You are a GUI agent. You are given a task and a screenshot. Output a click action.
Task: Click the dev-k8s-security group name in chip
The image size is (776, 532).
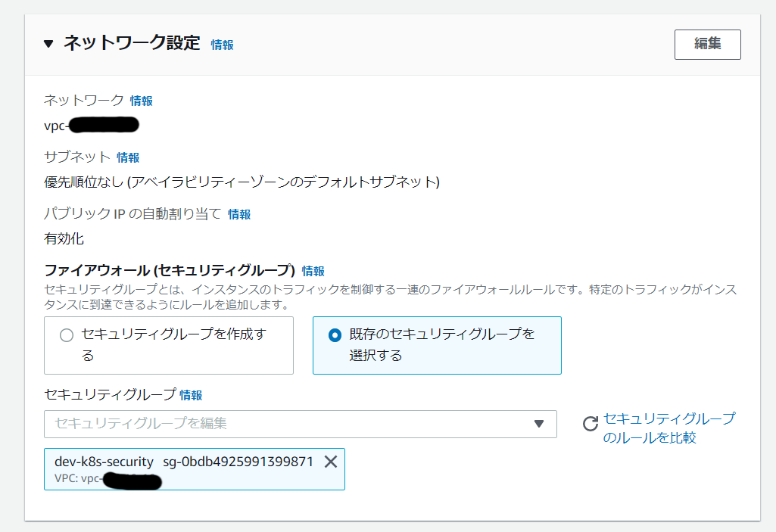104,462
